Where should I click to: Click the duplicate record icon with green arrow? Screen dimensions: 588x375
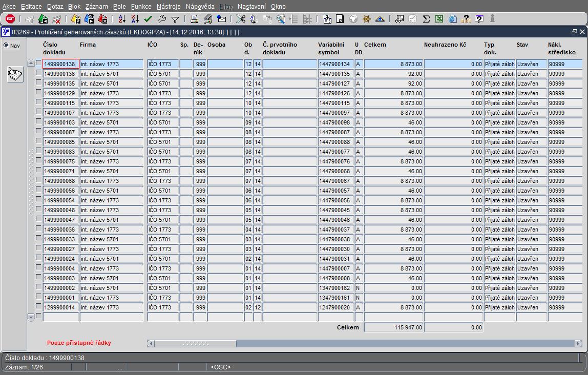click(43, 19)
